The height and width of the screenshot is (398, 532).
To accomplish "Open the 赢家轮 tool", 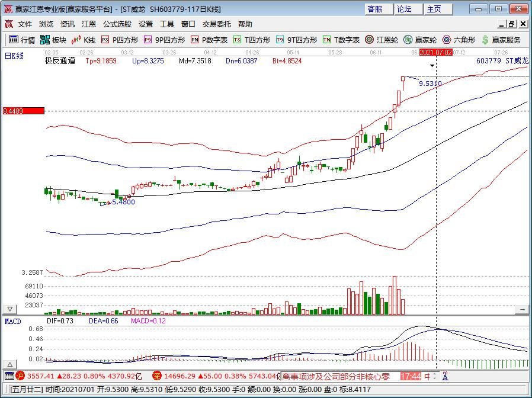I will pos(420,40).
